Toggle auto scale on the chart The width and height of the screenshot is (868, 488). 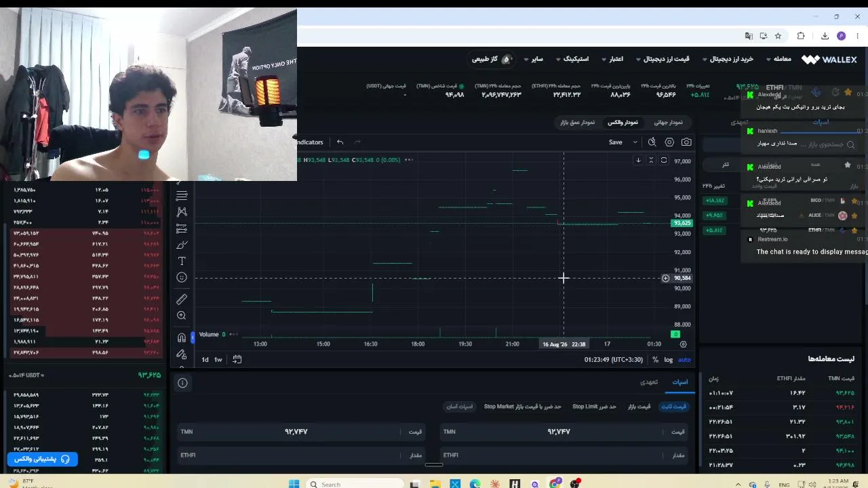point(684,360)
